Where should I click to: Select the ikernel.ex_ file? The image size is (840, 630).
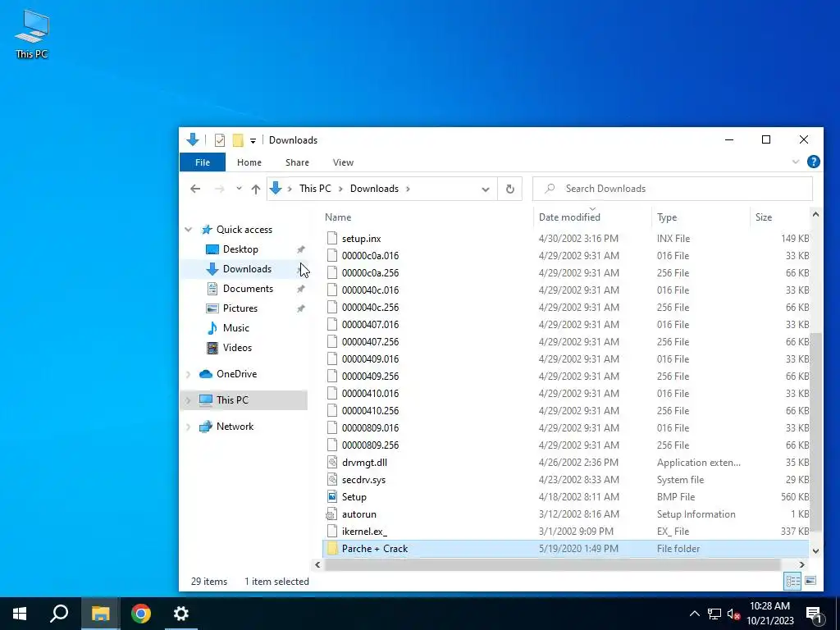(x=567, y=532)
